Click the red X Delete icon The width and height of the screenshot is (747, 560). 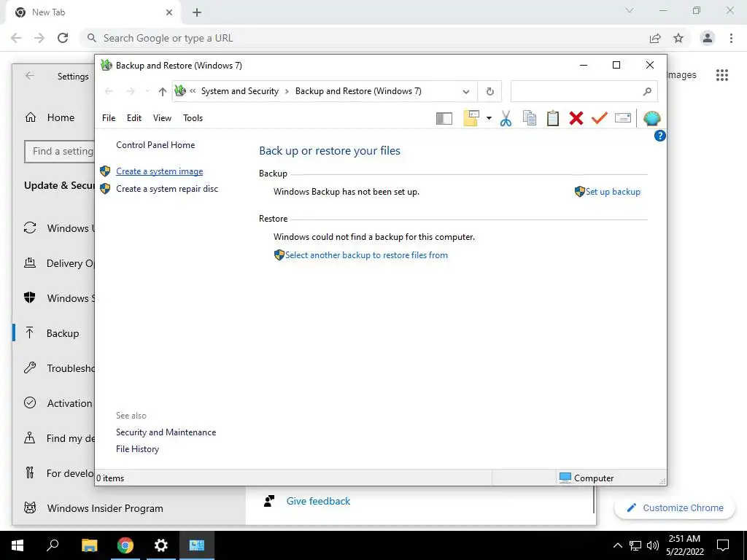coord(576,118)
